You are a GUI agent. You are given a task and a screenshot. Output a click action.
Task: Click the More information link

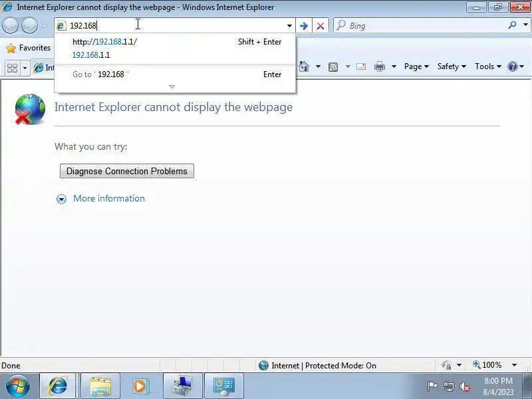109,198
